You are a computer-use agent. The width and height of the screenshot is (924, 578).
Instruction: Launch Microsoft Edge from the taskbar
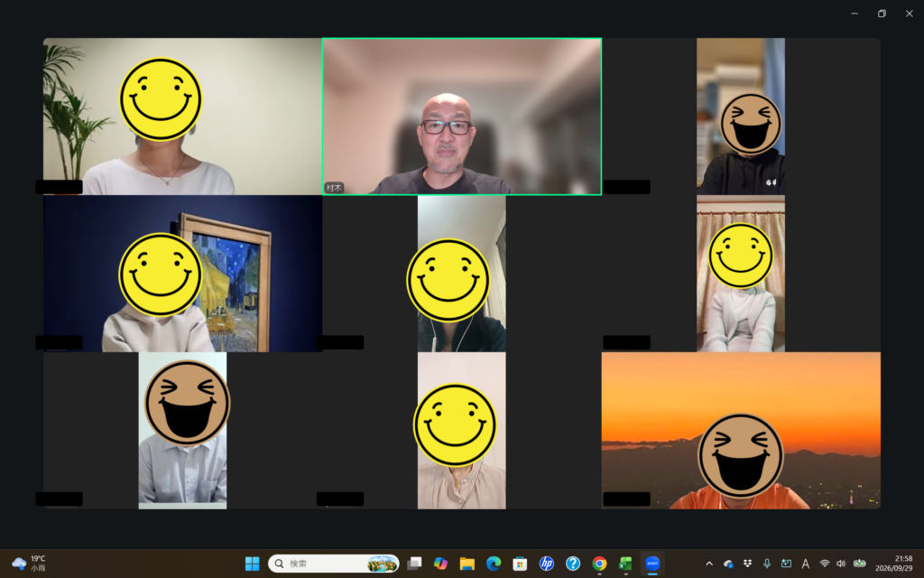tap(494, 564)
